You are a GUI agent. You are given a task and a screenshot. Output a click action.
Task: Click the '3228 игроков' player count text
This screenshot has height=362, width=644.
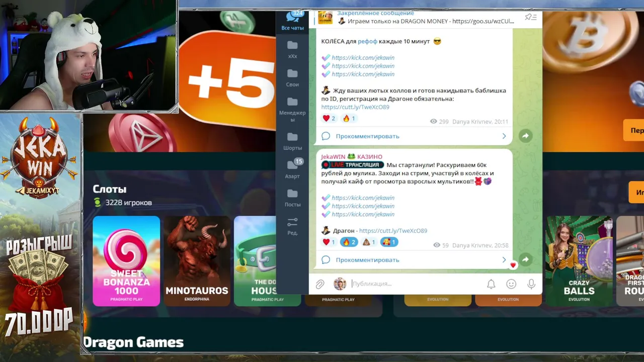[x=128, y=203]
